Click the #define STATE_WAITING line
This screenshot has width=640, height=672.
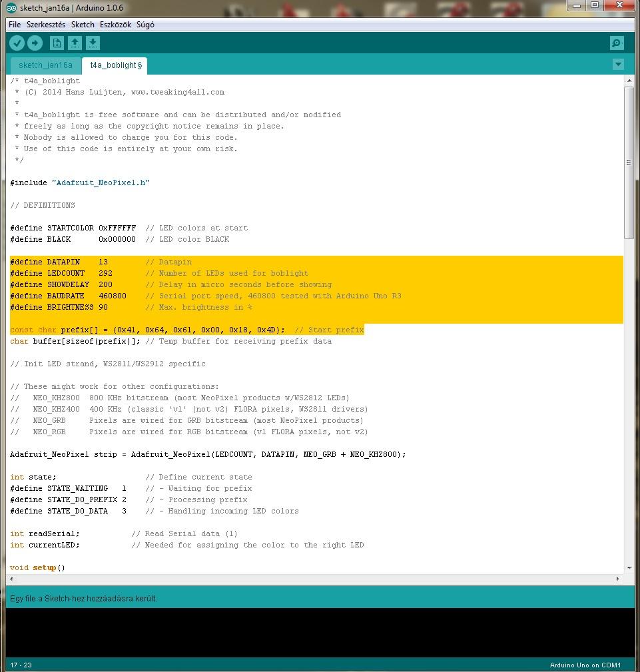point(131,488)
